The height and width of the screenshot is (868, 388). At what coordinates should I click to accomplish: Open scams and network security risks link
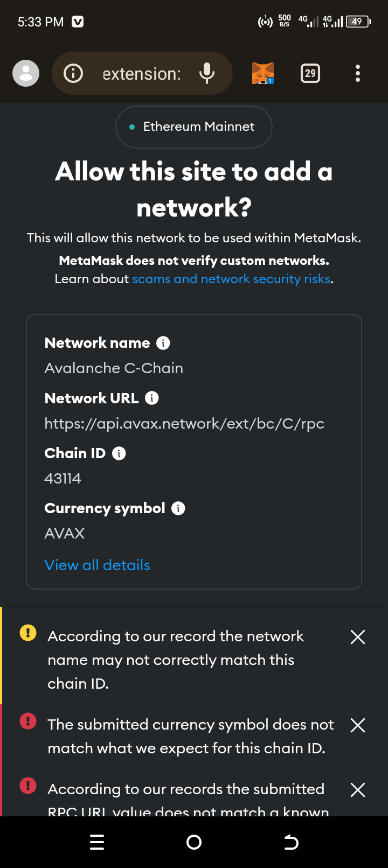[x=231, y=279]
